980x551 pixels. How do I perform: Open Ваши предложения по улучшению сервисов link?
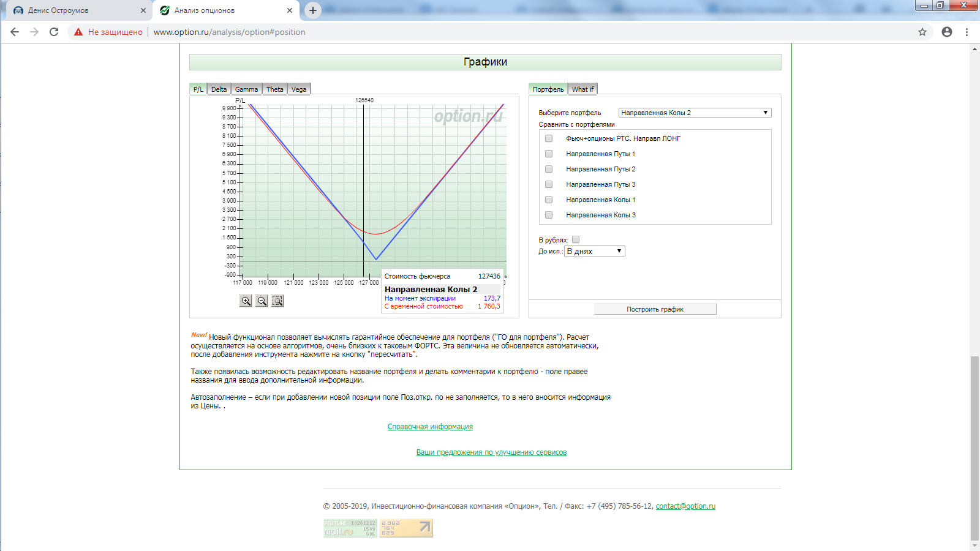point(491,452)
